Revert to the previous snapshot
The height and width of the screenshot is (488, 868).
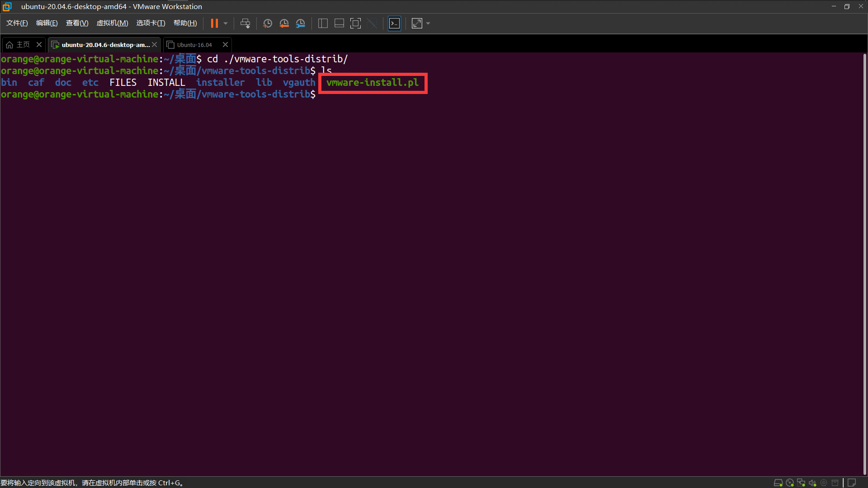tap(284, 23)
